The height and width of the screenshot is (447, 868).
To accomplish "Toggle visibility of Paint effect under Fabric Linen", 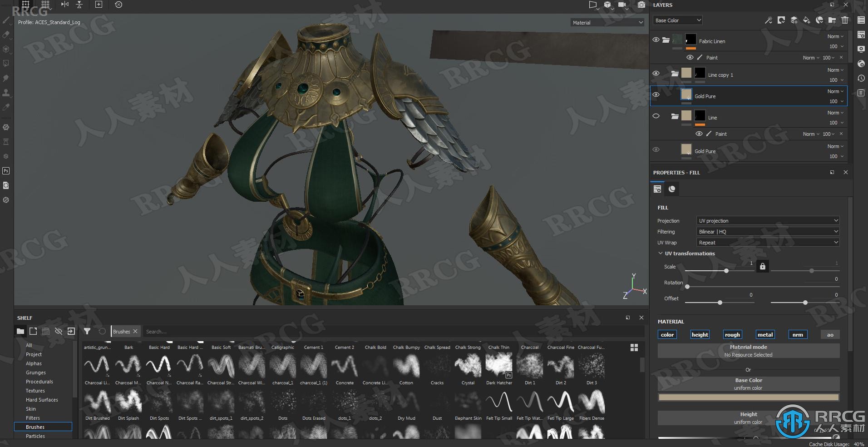I will (x=690, y=57).
